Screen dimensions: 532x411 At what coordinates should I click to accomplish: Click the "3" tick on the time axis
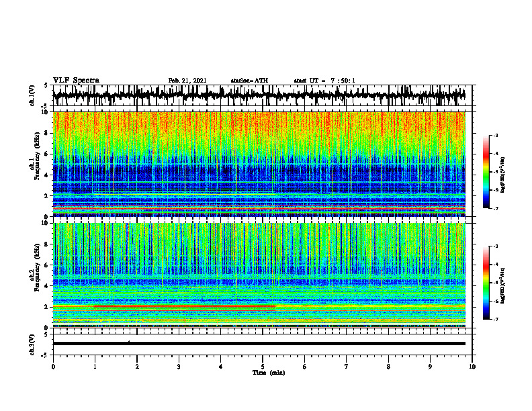[179, 367]
